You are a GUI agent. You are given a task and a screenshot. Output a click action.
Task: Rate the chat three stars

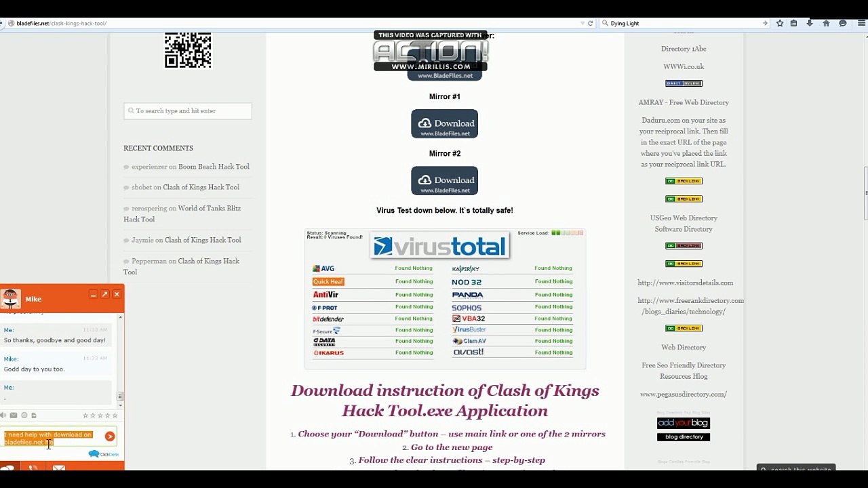[100, 415]
